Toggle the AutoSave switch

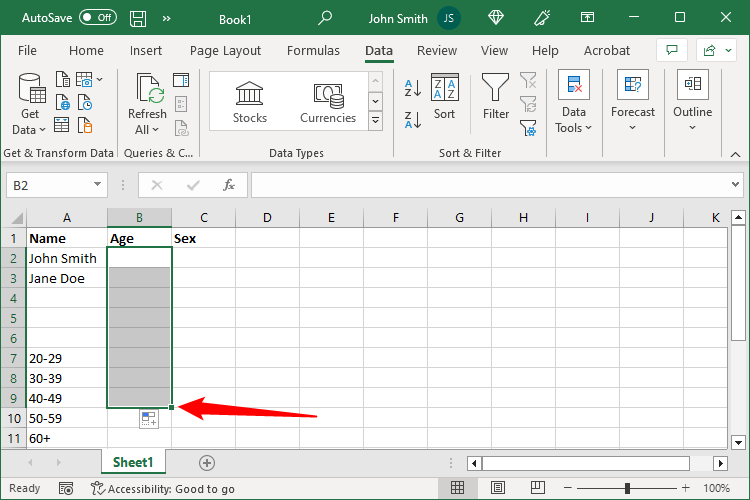pos(98,18)
